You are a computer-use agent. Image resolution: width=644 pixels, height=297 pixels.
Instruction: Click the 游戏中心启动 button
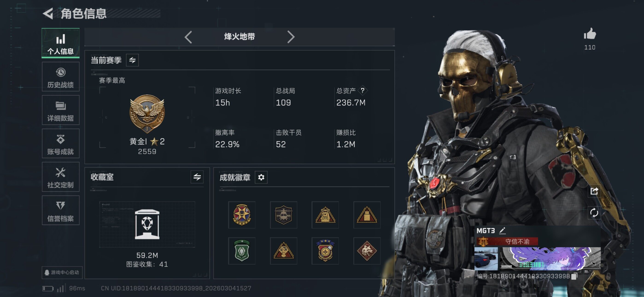pyautogui.click(x=62, y=273)
